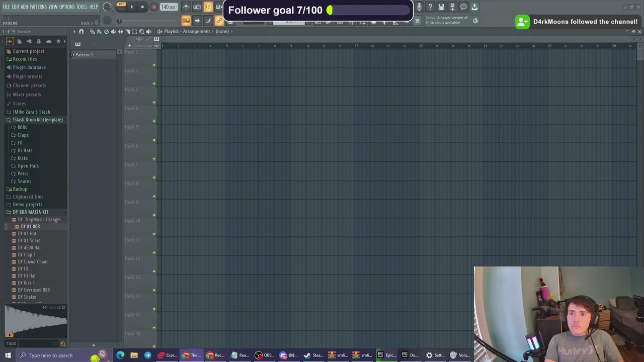Select the playlist Zoom tool
The image size is (644, 362).
pos(141,31)
